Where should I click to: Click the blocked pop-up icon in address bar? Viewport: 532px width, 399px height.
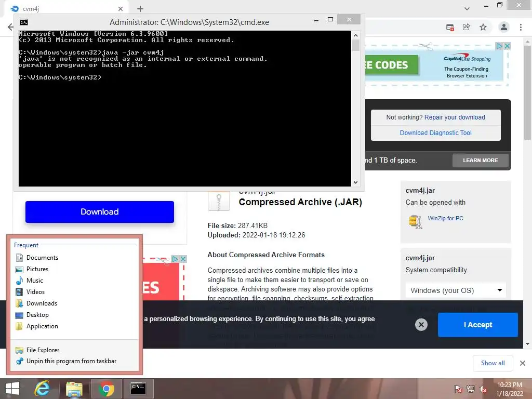pos(450,28)
